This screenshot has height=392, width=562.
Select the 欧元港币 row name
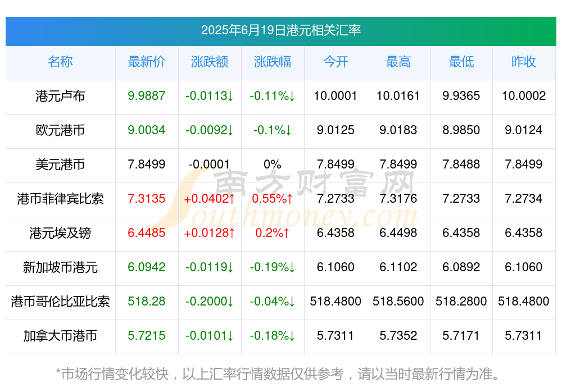(60, 130)
